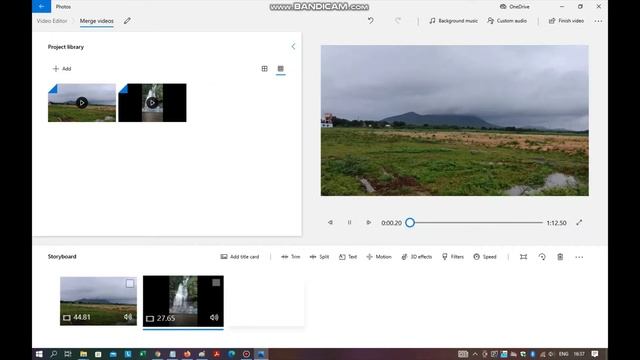Select the 44.81 landscape clip in the storyboard
Image resolution: width=640 pixels, height=360 pixels.
98,301
